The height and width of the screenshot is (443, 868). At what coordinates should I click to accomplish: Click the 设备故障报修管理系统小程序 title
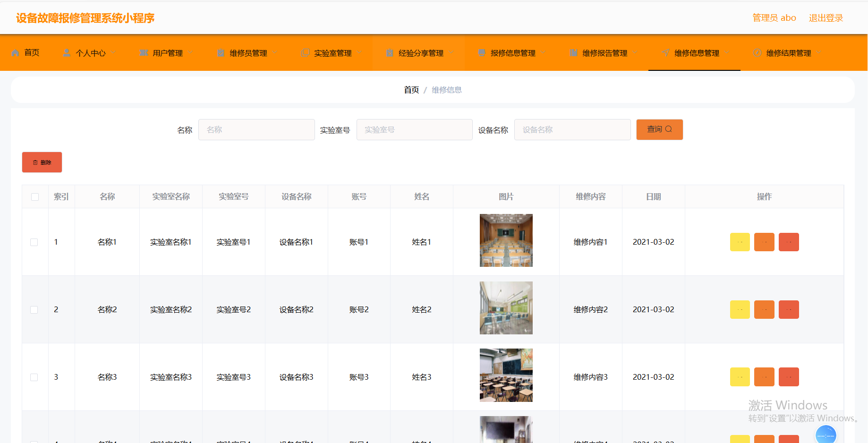(x=85, y=18)
